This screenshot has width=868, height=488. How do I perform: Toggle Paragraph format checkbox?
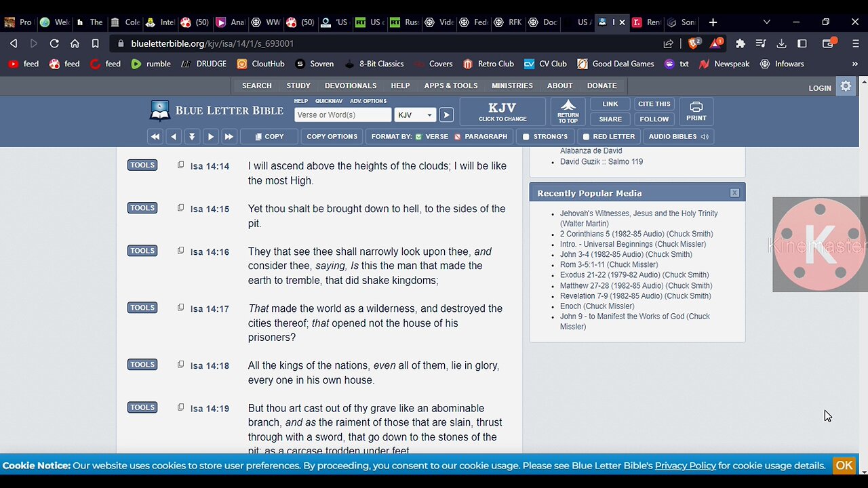point(458,137)
